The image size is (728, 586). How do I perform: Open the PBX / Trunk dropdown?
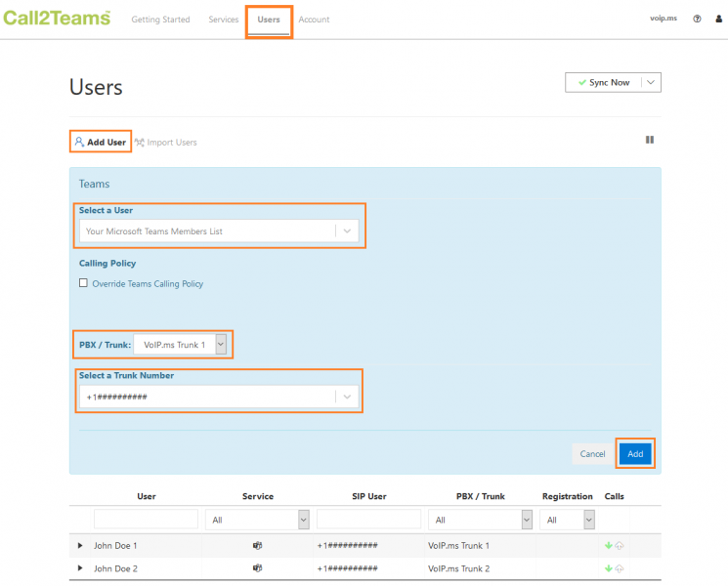[x=180, y=345]
